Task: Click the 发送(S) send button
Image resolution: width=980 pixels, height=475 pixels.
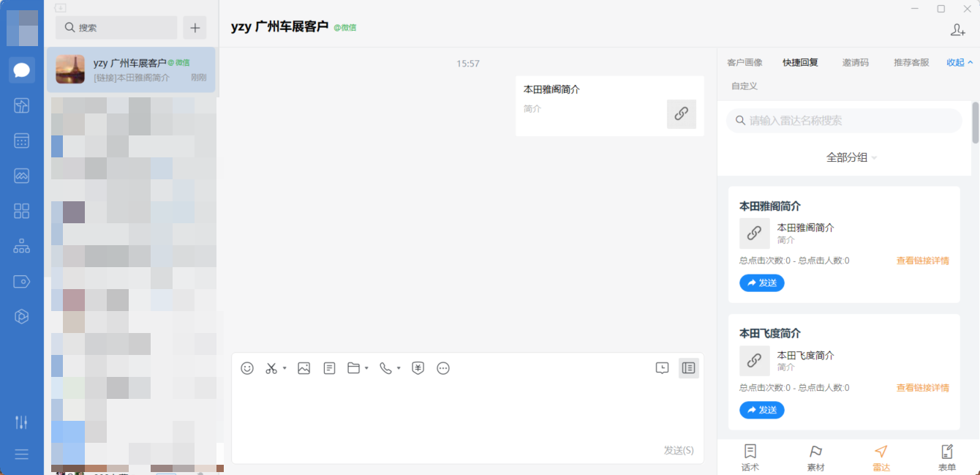Action: [x=679, y=450]
